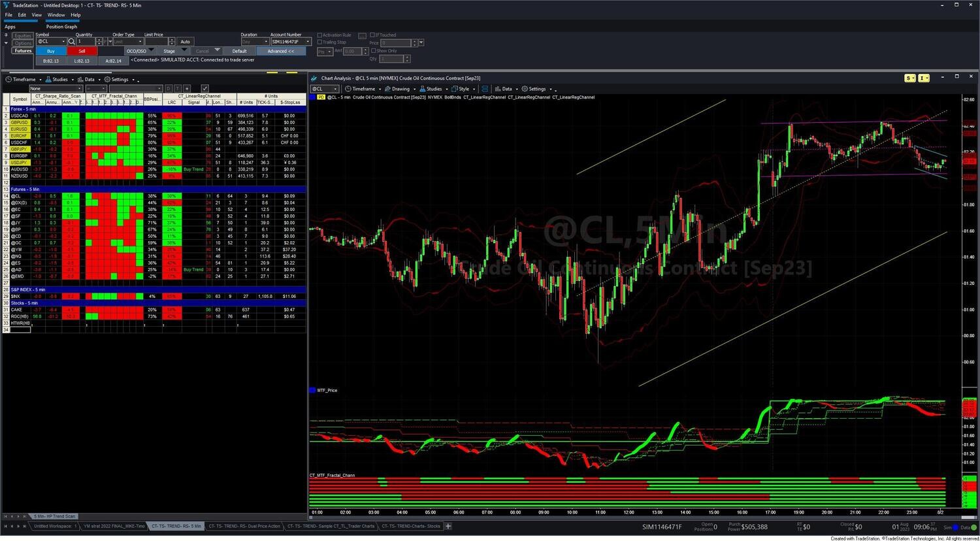This screenshot has height=541, width=980.
Task: Click the blue MTF_Price study marker
Action: pos(312,390)
